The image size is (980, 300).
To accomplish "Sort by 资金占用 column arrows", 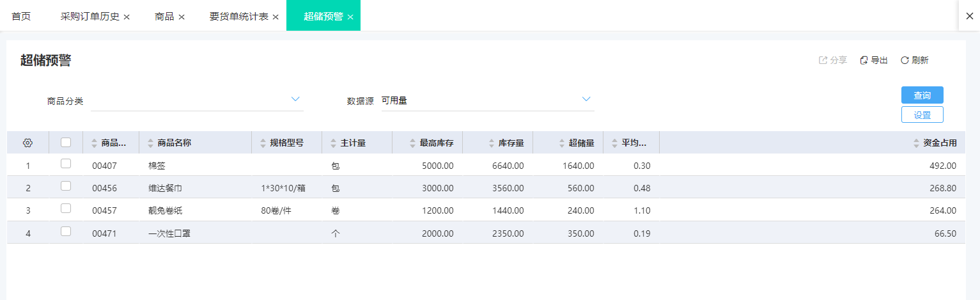I will coord(917,143).
